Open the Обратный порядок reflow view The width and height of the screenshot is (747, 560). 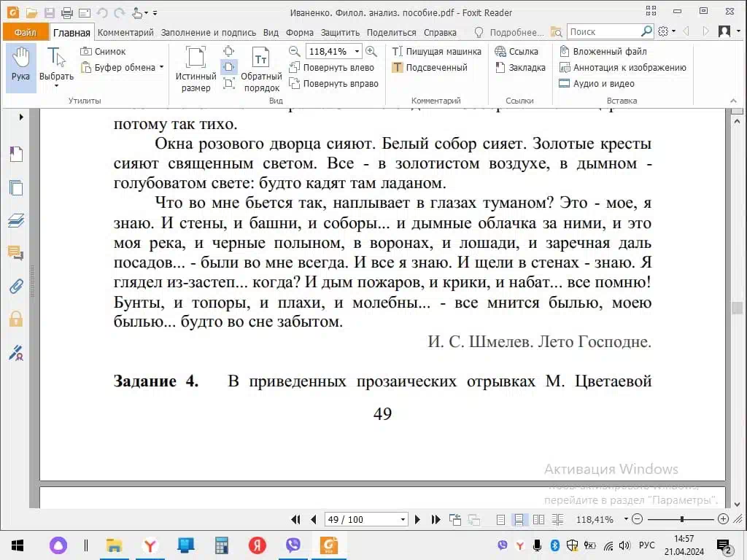261,69
